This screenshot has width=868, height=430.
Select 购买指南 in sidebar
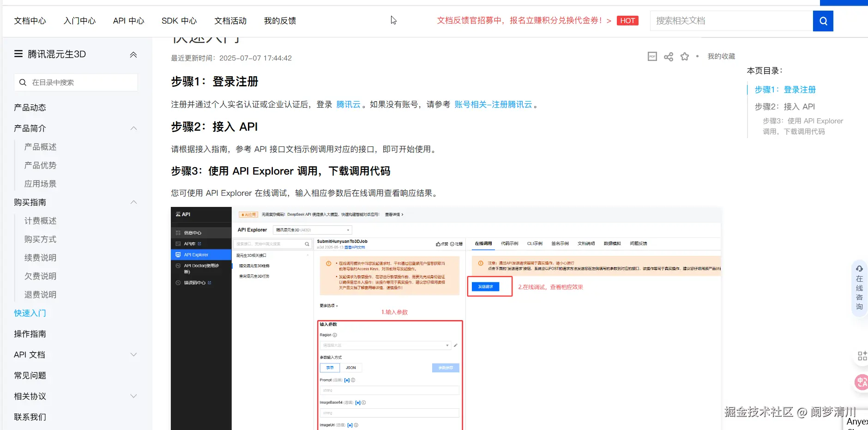pyautogui.click(x=30, y=202)
